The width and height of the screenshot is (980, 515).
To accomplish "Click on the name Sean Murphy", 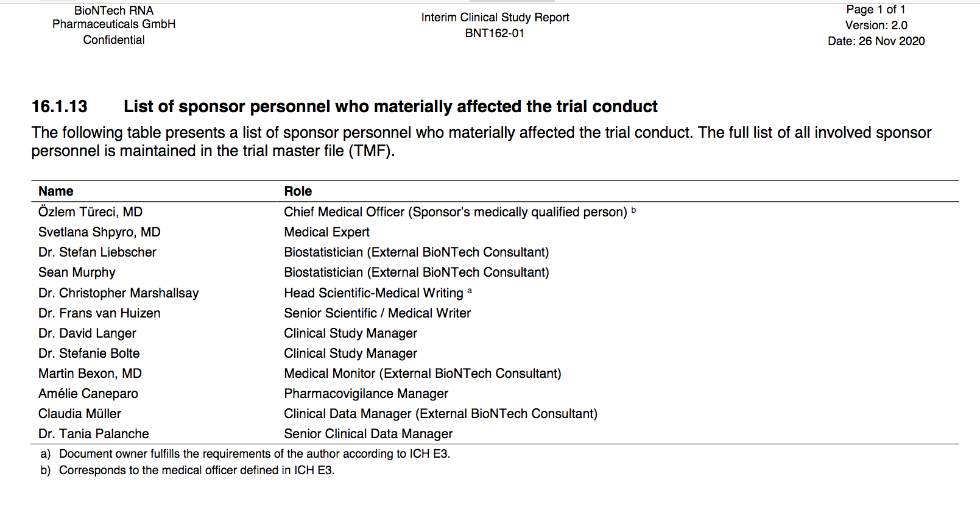I will click(77, 272).
